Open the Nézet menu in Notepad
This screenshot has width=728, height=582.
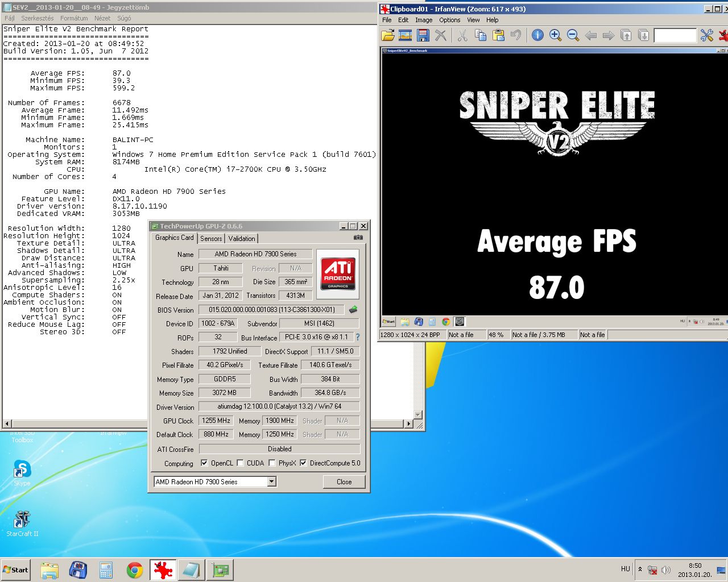tap(102, 18)
